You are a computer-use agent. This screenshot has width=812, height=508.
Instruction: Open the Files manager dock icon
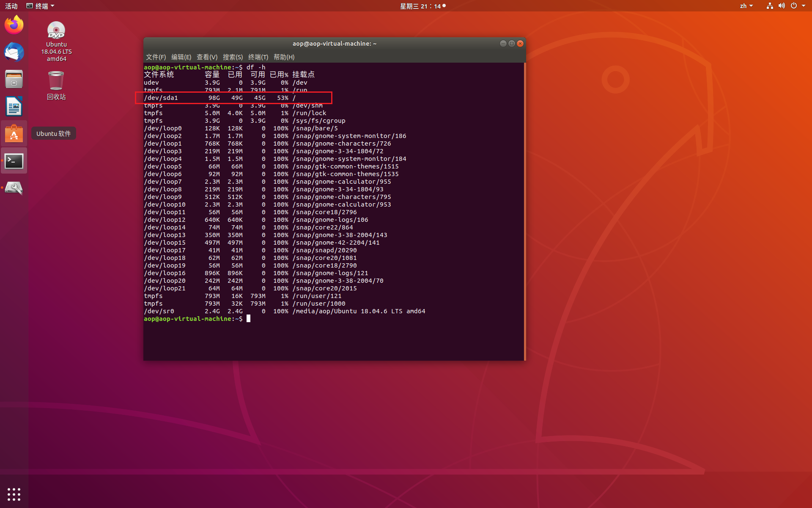(14, 79)
